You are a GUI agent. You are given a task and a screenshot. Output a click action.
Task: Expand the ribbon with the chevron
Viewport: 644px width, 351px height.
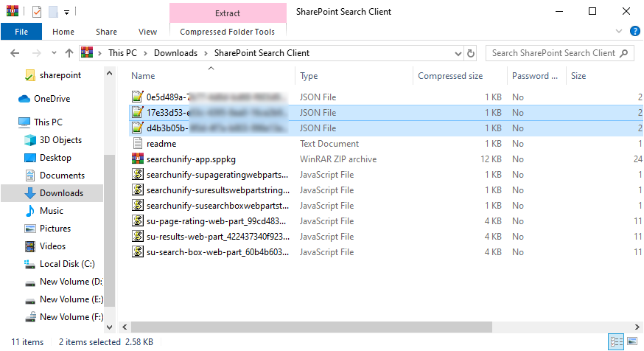tap(619, 32)
